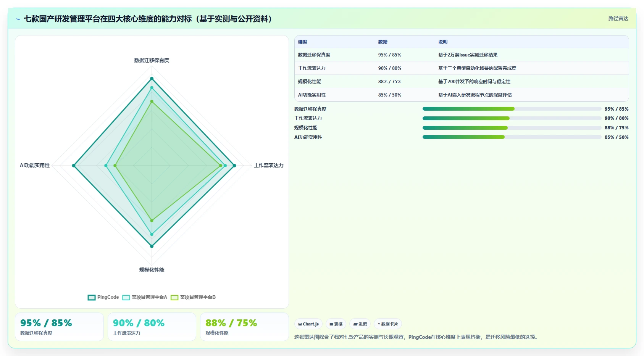644x356 pixels.
Task: Click the 某项目管理平台B legend label
Action: (x=198, y=297)
